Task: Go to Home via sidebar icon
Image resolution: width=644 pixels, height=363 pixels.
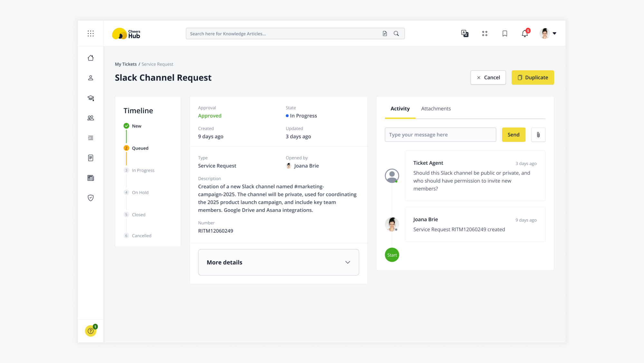Action: (x=90, y=58)
